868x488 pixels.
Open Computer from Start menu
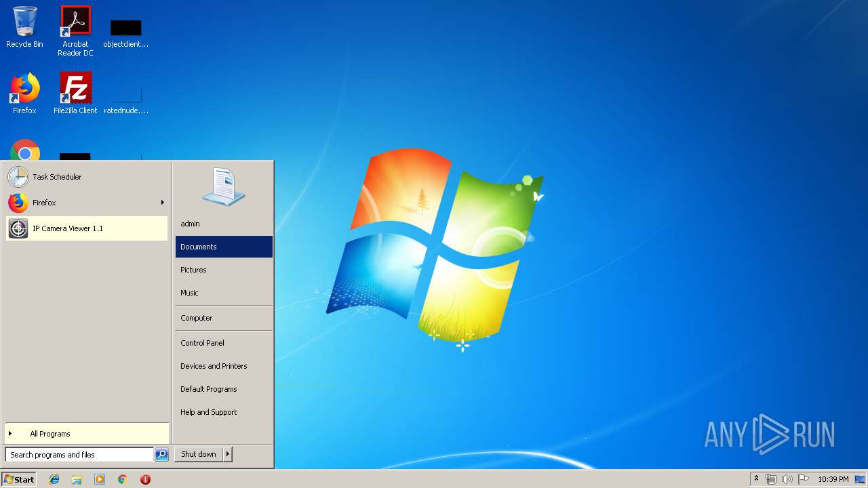coord(224,318)
